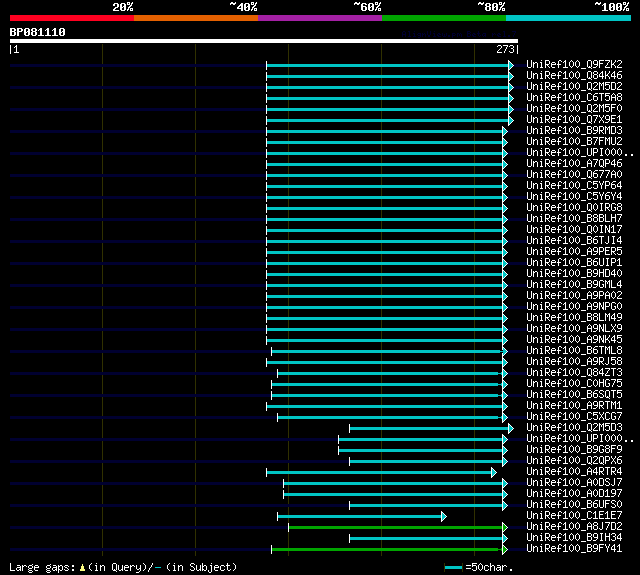Viewport: 640px width, 575px height.
Task: Select the UniRef100_B8BLH7 label text
Action: coord(574,219)
